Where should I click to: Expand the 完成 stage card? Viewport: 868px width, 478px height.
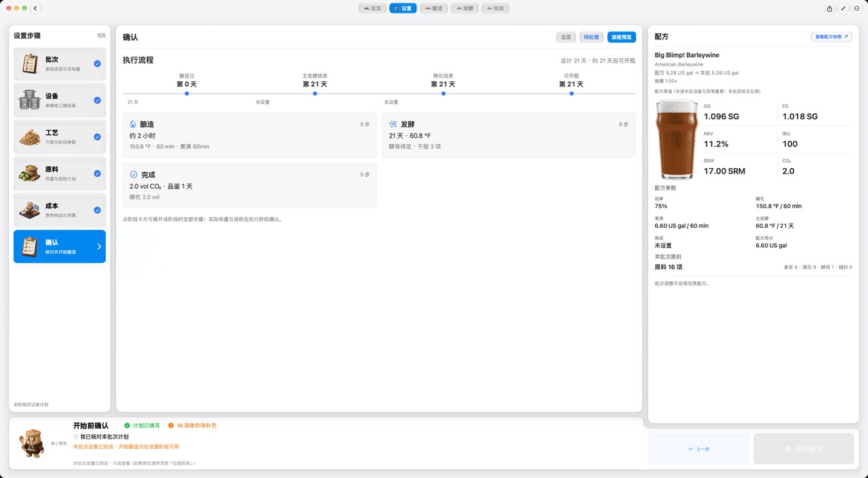pyautogui.click(x=250, y=185)
